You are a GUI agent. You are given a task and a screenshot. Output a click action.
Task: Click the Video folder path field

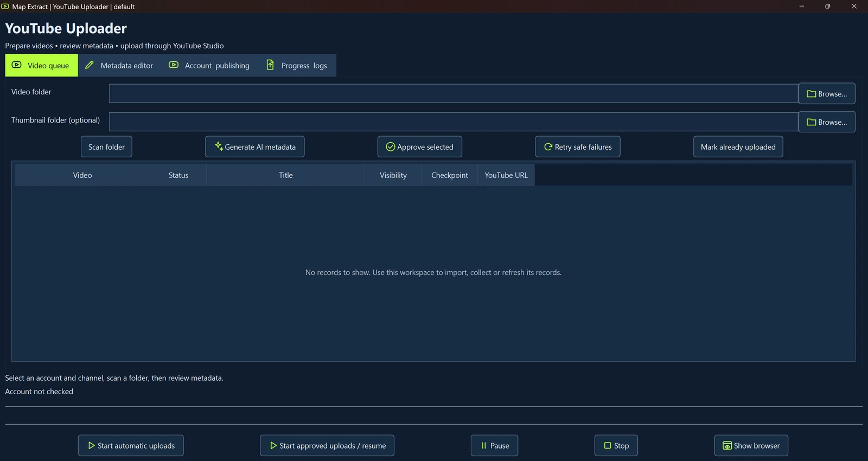(454, 93)
